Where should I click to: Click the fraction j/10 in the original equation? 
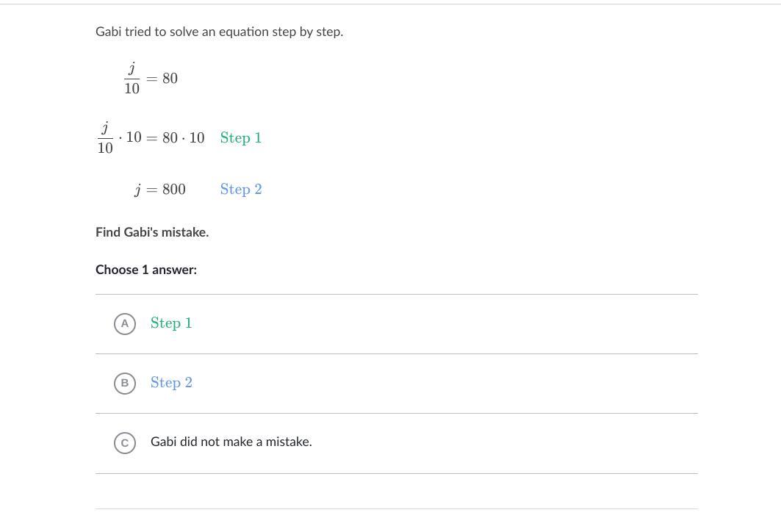pyautogui.click(x=132, y=79)
